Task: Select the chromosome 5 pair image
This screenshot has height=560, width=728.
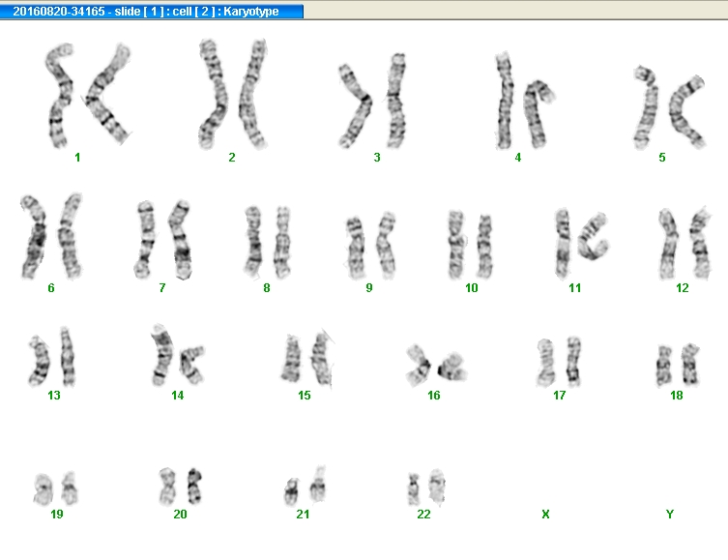Action: pos(669,107)
